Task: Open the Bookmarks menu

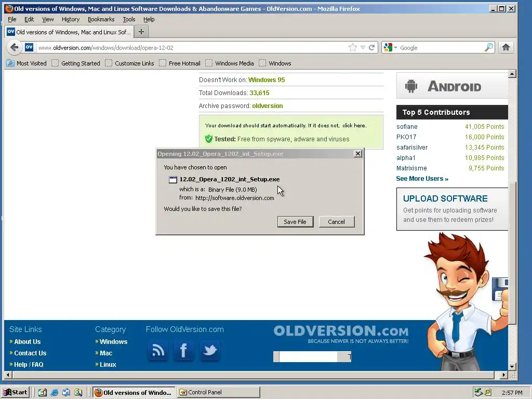Action: (x=101, y=19)
